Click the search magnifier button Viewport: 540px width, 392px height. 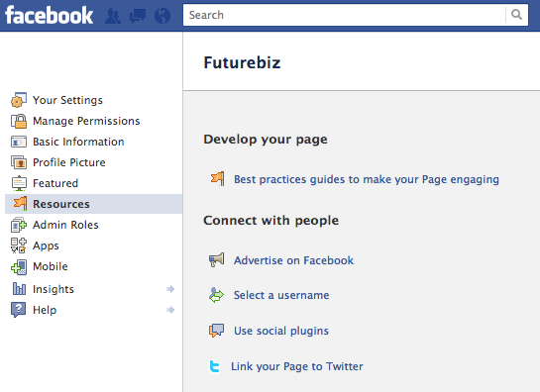516,15
